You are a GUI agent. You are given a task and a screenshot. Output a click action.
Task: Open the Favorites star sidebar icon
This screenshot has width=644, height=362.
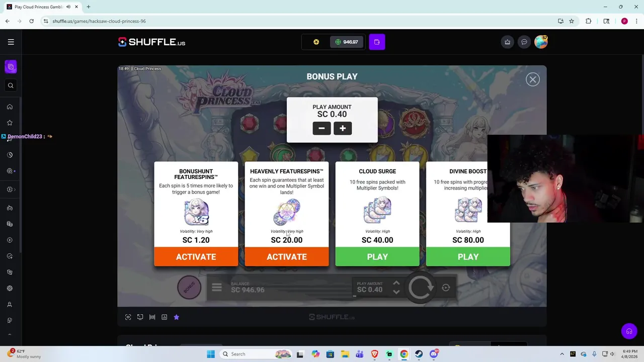point(10,123)
